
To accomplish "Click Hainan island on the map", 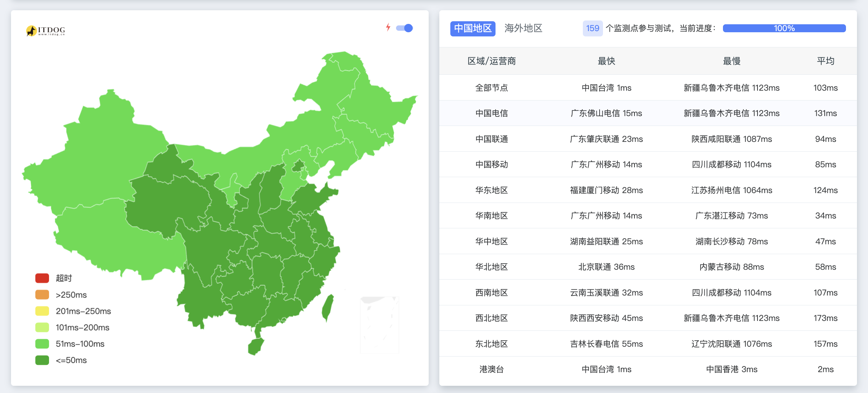I will pyautogui.click(x=256, y=346).
